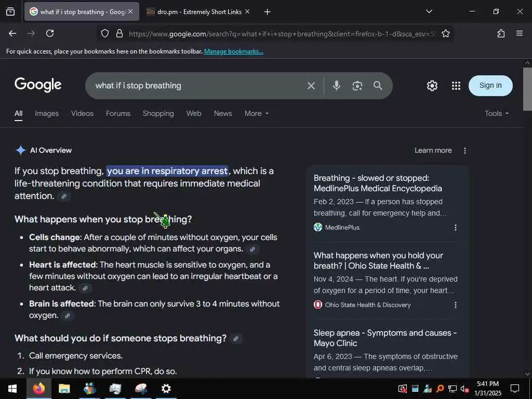Open Ohio State Health result's three-dot menu
Image resolution: width=532 pixels, height=399 pixels.
coord(455,305)
